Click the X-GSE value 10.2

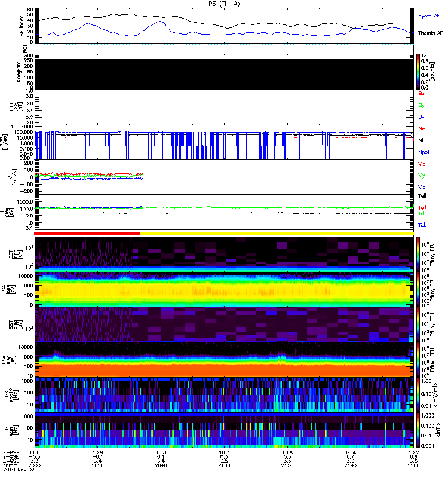click(414, 453)
